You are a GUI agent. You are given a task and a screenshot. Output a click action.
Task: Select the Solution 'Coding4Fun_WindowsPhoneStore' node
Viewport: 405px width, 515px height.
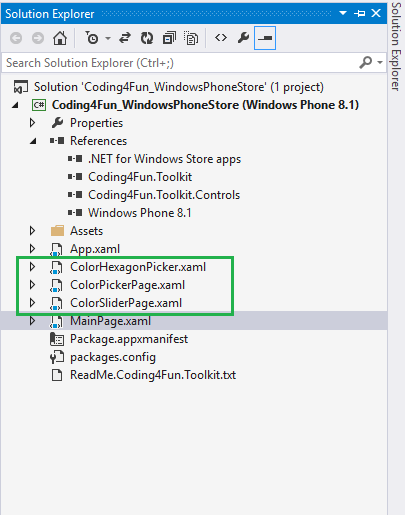click(179, 87)
